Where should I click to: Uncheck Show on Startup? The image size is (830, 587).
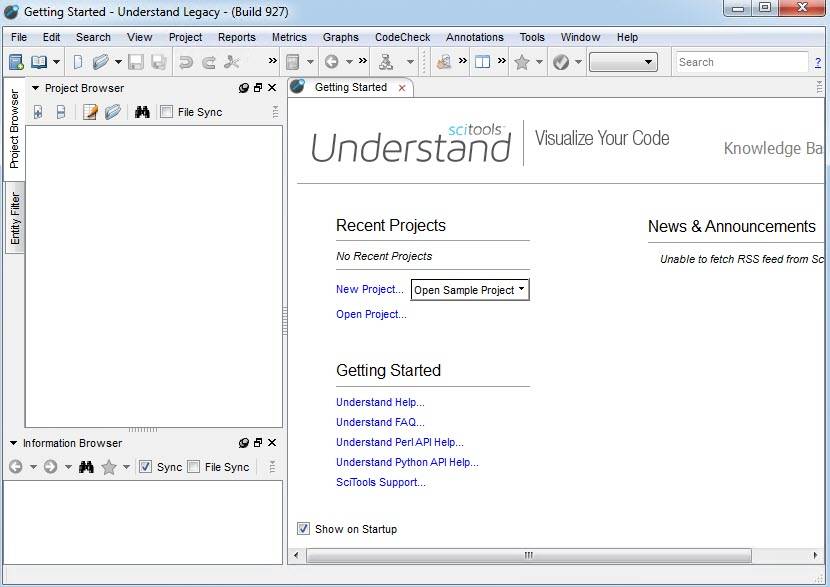tap(303, 528)
